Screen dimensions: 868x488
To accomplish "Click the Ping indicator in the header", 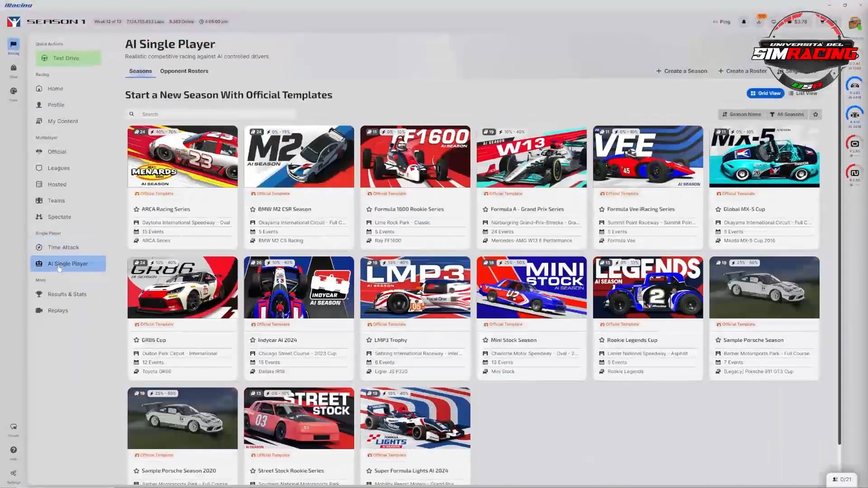I will pyautogui.click(x=721, y=21).
